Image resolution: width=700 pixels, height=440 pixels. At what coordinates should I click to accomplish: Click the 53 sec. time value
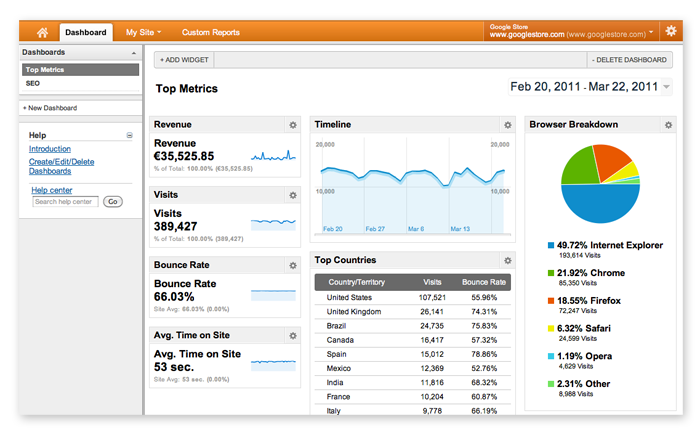click(x=174, y=367)
